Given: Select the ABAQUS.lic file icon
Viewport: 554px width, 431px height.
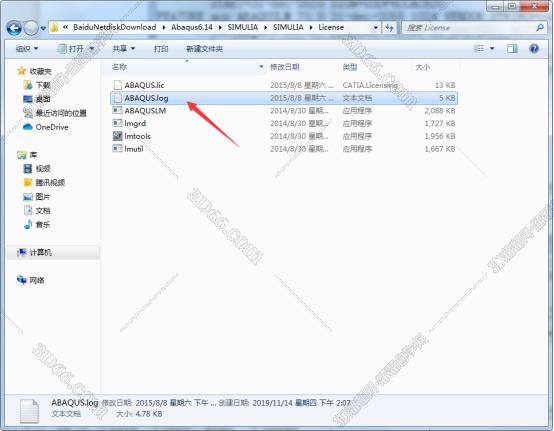Looking at the screenshot, I should point(117,85).
